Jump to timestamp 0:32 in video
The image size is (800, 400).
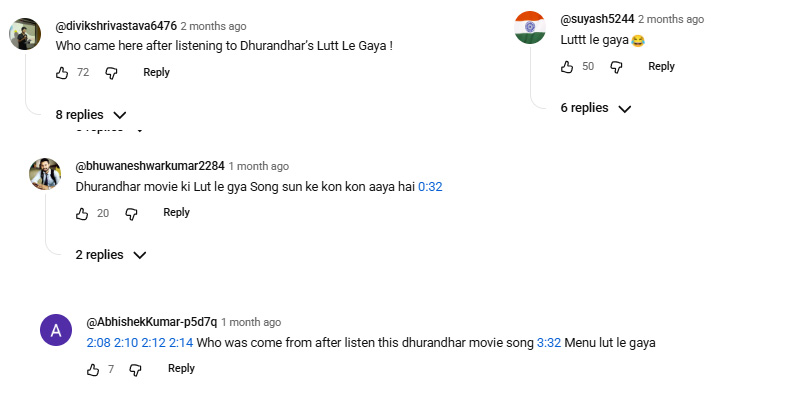click(430, 186)
